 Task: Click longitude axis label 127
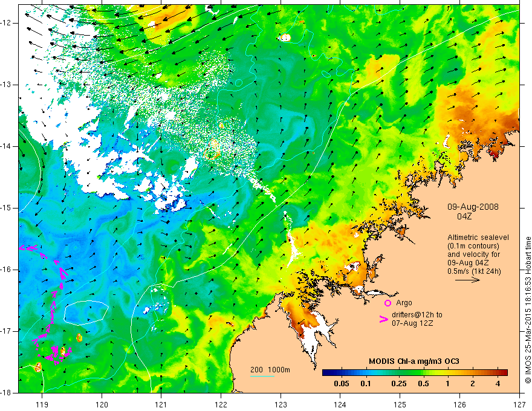(519, 404)
